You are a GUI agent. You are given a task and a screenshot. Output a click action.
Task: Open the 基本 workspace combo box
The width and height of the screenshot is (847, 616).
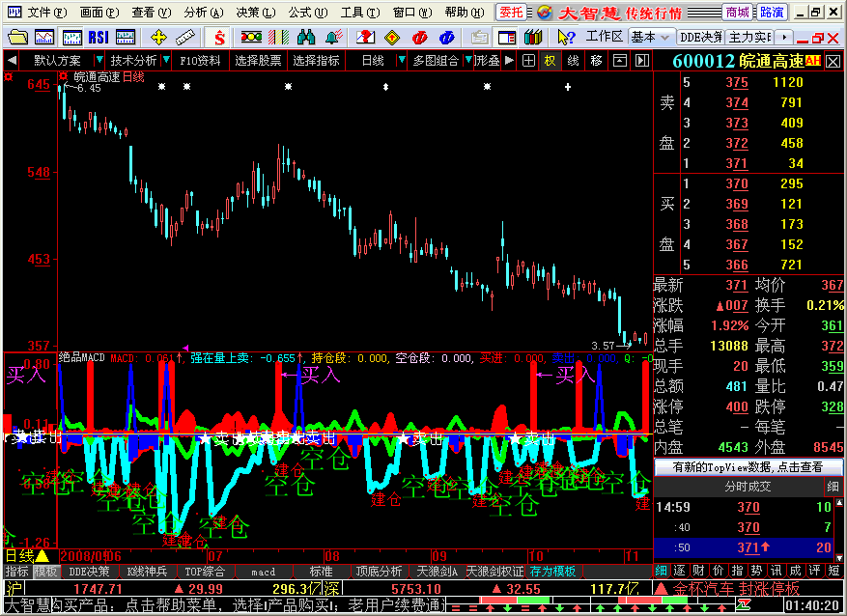(651, 38)
